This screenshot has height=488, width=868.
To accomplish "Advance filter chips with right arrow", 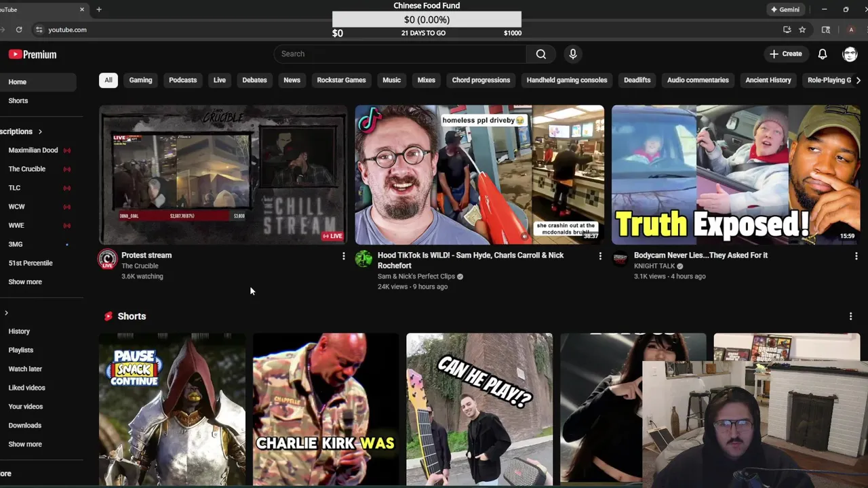I will (x=858, y=80).
